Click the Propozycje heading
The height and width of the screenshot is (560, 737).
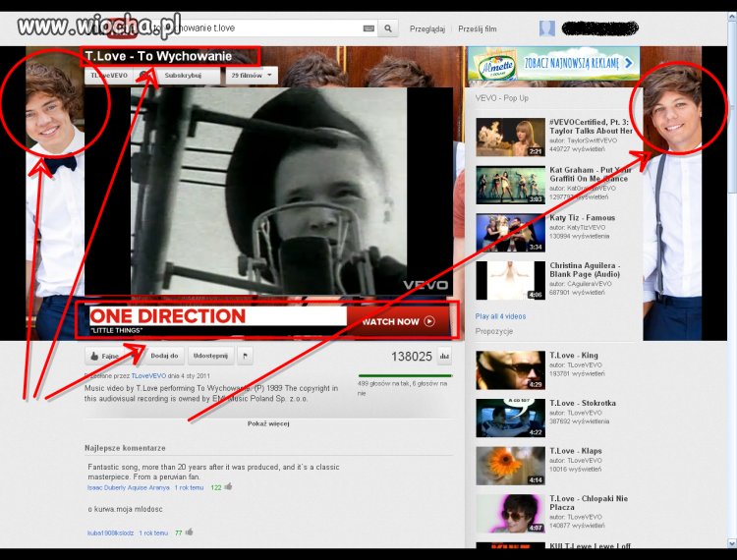494,331
